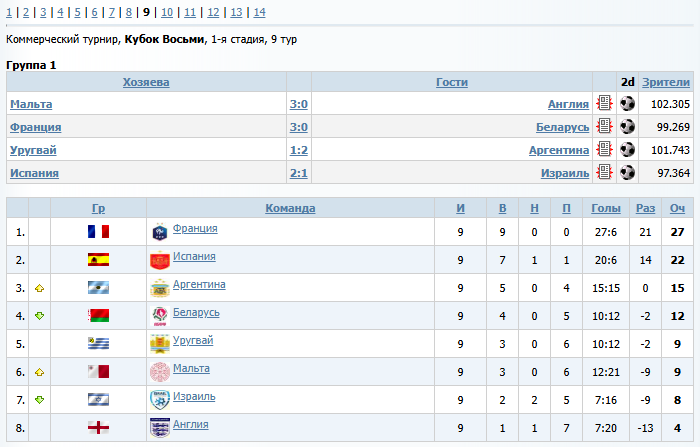Click Argentina flag in standings table

(98, 288)
